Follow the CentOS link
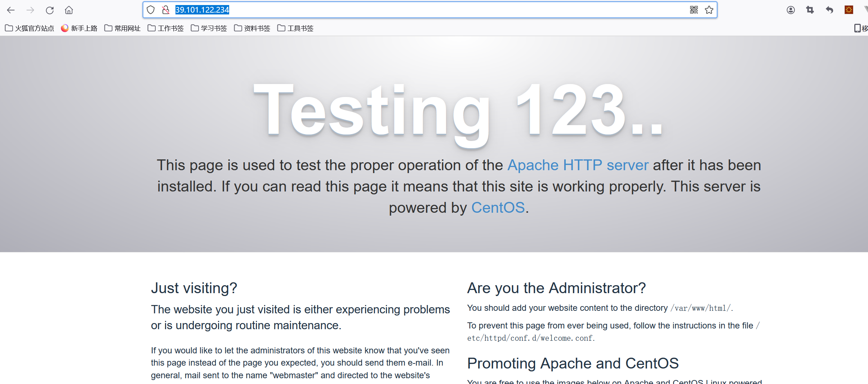Screen dimensions: 868x384 coord(498,208)
